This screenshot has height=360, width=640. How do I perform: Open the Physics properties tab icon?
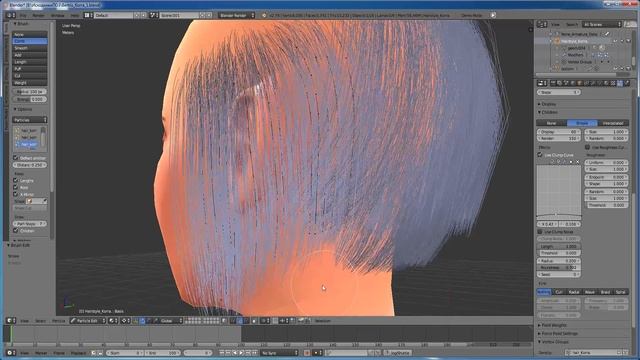pyautogui.click(x=627, y=83)
